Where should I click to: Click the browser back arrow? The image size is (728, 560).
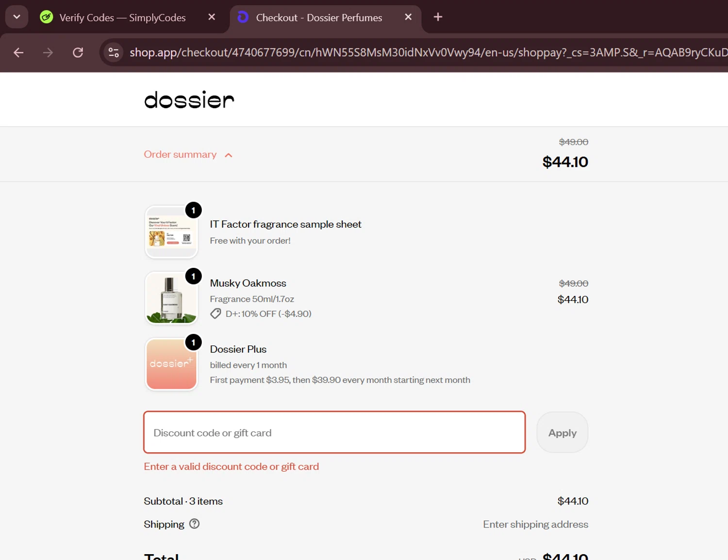18,52
